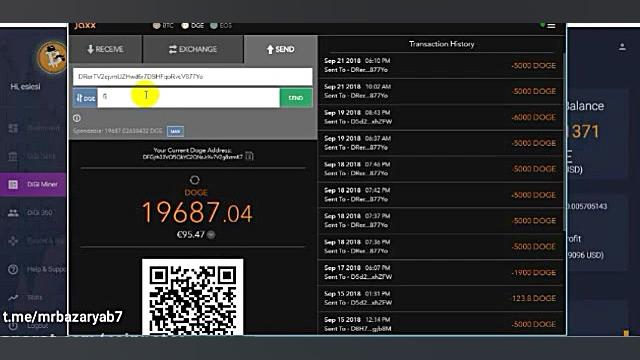640x360 pixels.
Task: Click the profile icon in background page
Action: 622,47
